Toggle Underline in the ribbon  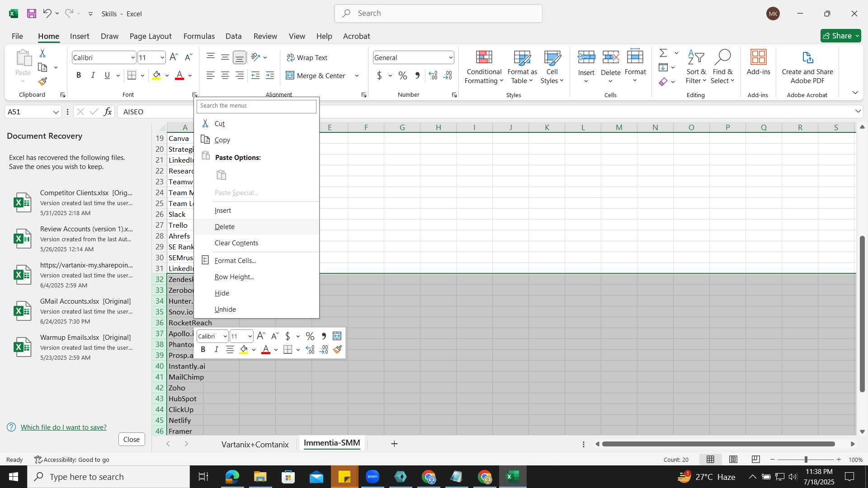click(x=107, y=75)
